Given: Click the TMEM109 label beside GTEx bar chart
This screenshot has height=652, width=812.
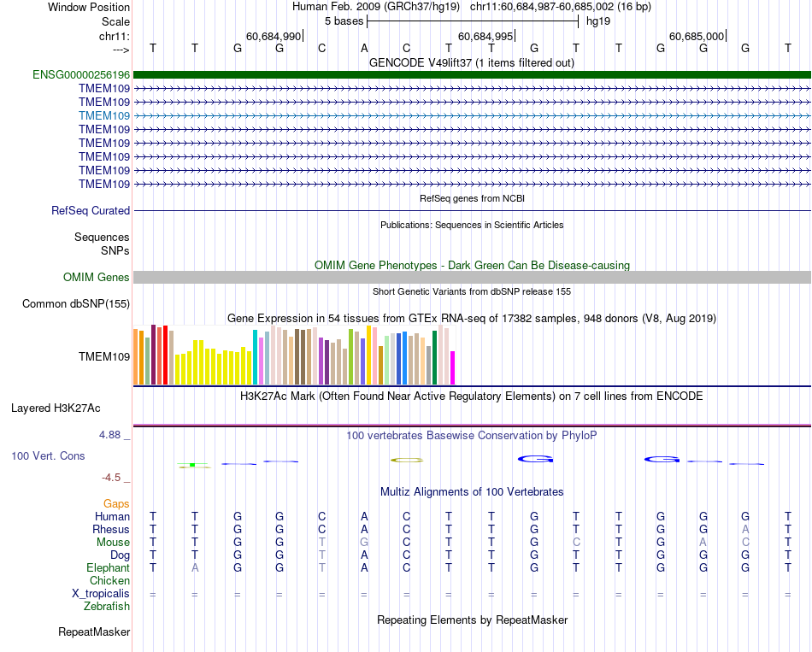Looking at the screenshot, I should [x=104, y=357].
